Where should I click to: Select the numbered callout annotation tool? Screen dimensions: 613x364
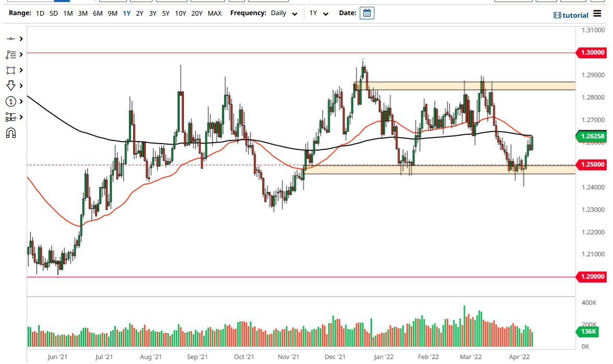pyautogui.click(x=10, y=101)
